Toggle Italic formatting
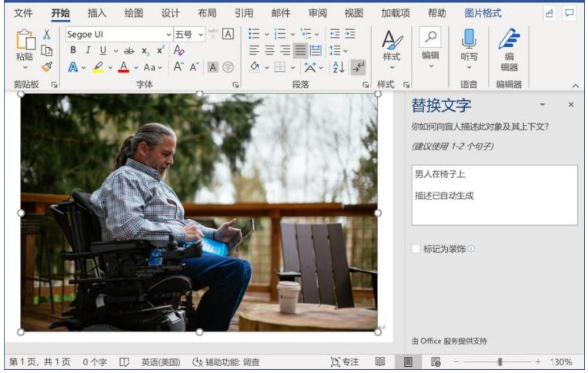The image size is (588, 373). (88, 50)
